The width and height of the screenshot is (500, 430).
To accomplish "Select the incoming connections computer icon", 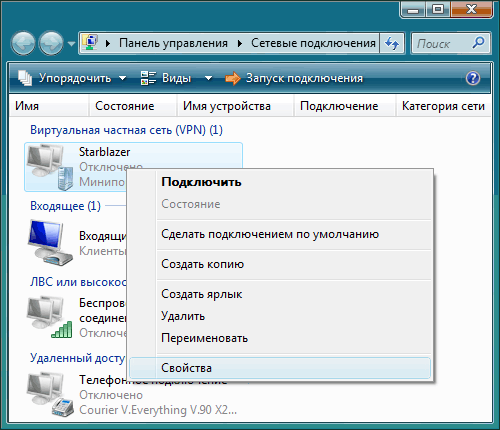I will 50,243.
